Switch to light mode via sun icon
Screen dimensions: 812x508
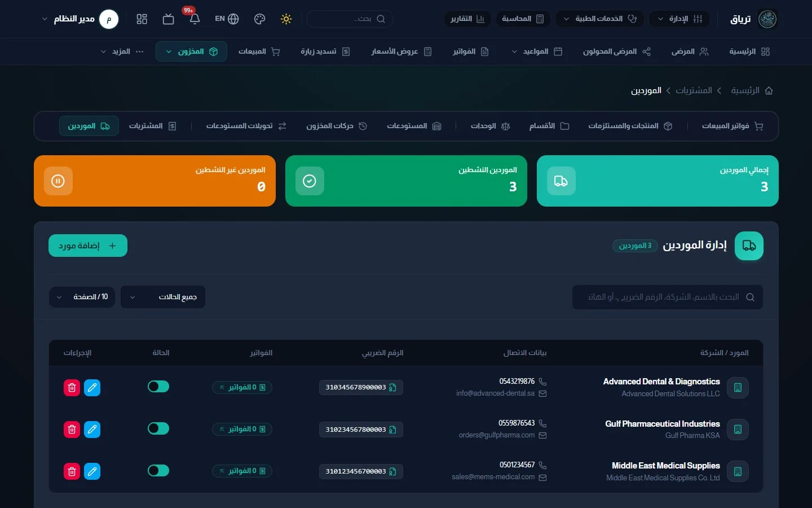coord(286,19)
